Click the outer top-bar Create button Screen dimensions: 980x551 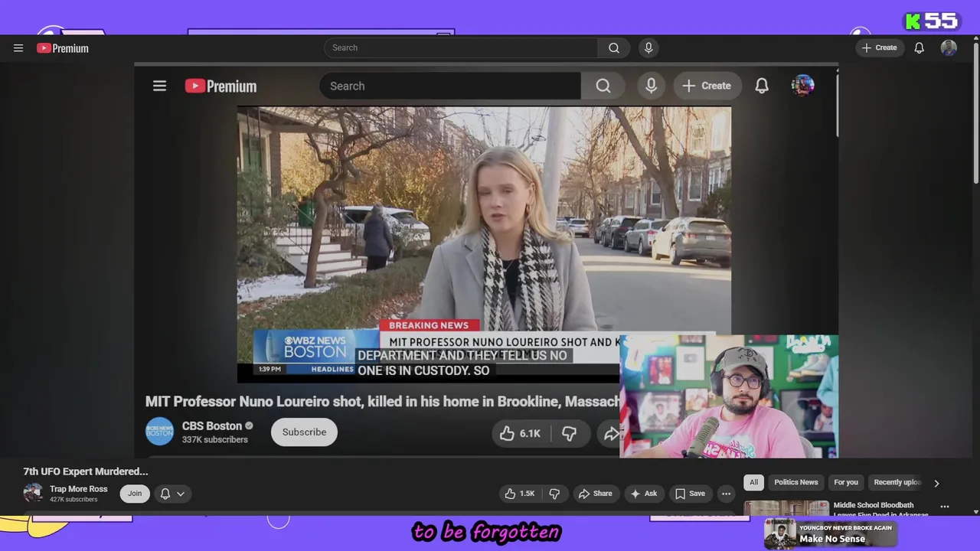pos(879,47)
